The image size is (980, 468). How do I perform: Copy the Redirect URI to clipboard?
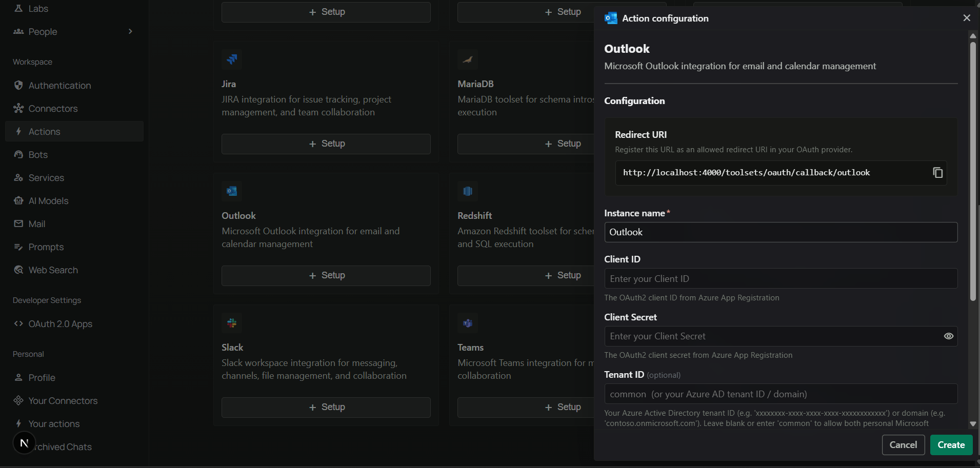937,173
